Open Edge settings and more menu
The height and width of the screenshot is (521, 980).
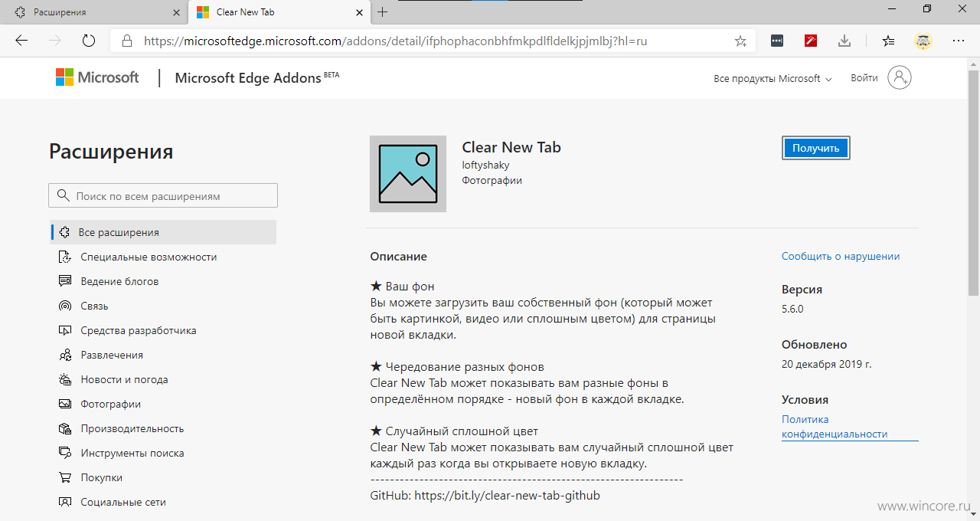(958, 41)
